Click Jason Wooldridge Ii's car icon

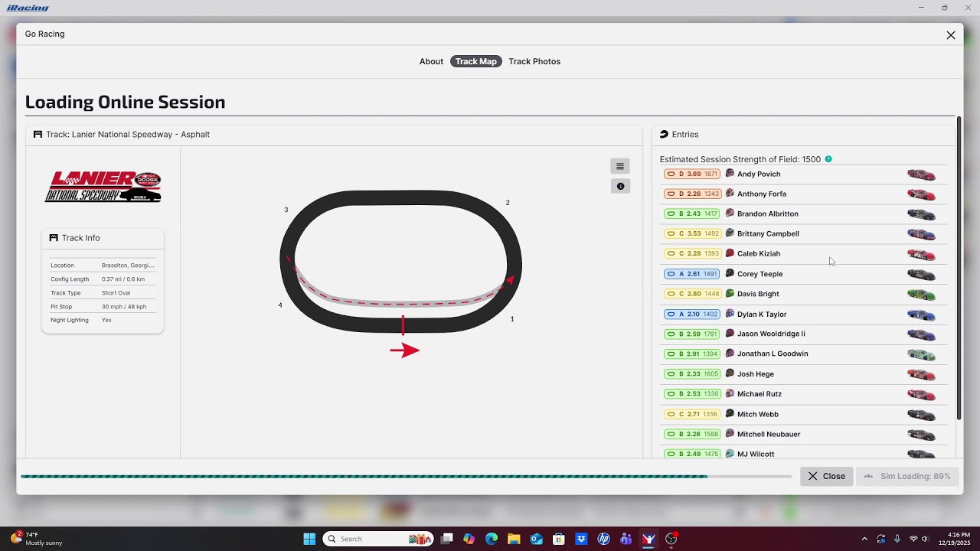tap(921, 334)
